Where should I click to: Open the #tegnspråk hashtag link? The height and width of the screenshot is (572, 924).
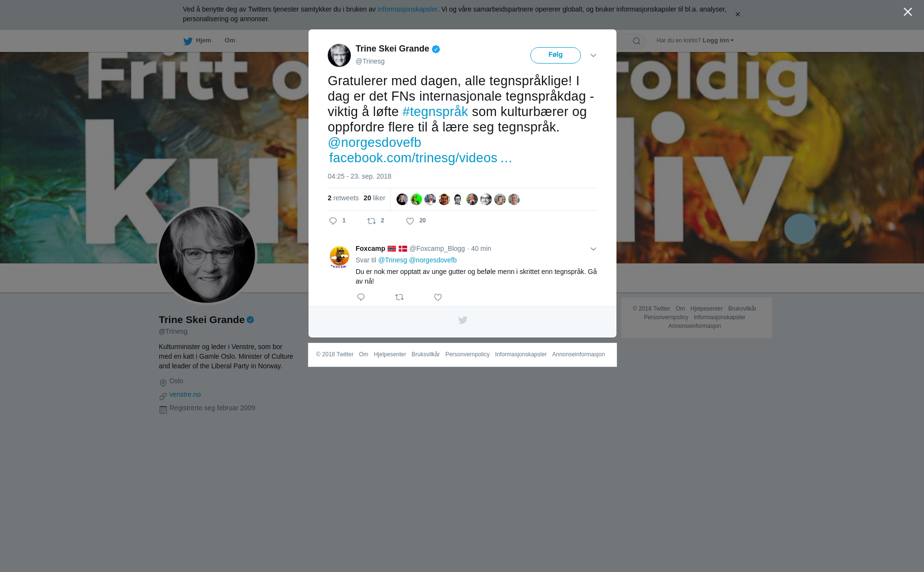[435, 112]
